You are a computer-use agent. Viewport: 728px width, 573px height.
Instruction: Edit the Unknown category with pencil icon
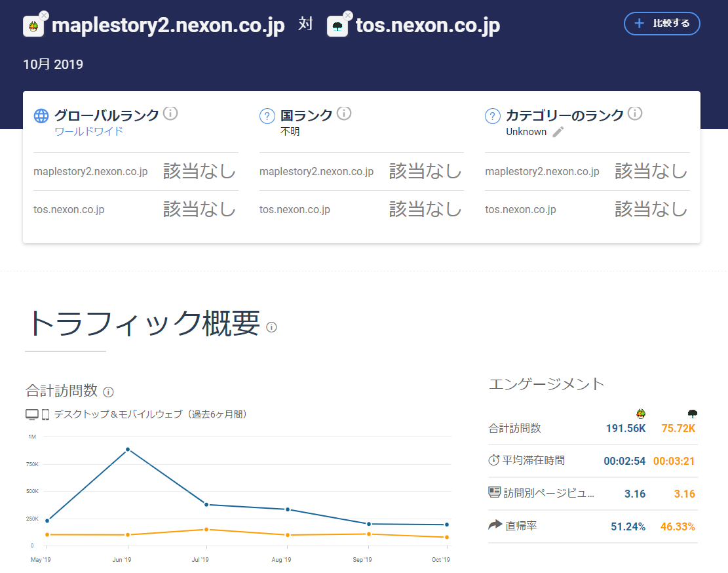click(558, 132)
